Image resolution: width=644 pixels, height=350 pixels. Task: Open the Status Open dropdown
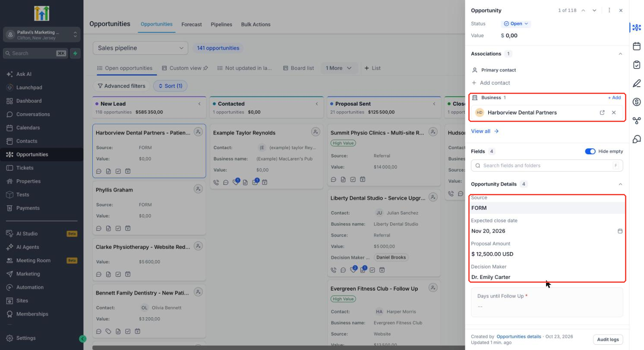click(516, 24)
